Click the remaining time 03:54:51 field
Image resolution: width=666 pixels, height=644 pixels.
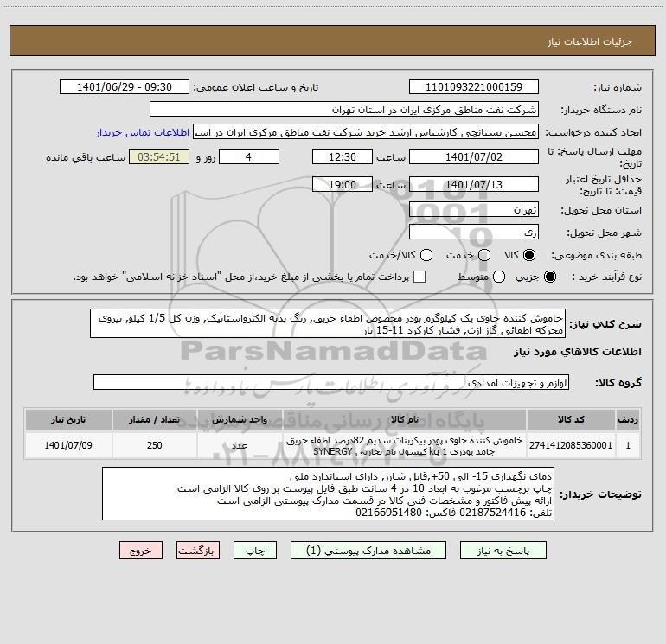[x=159, y=156]
